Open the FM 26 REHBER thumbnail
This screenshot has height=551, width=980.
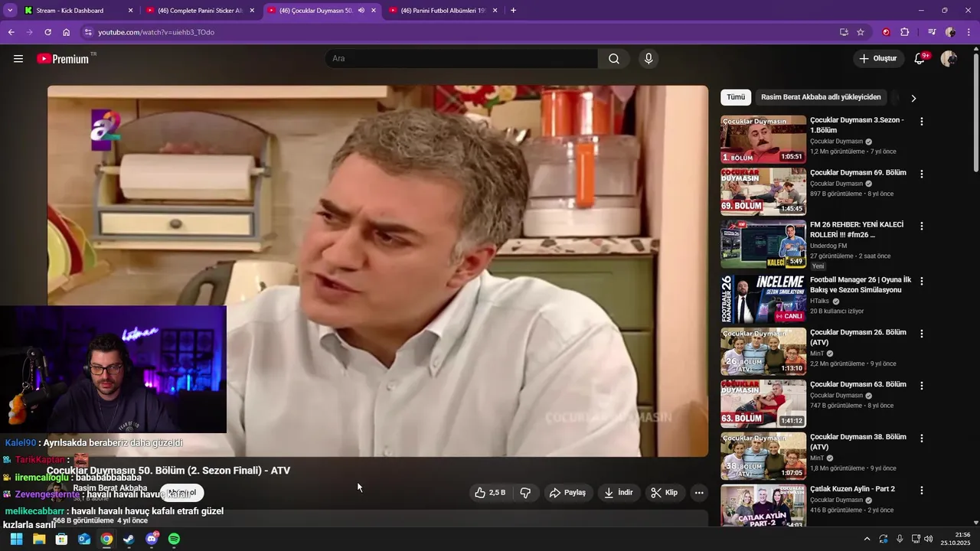(763, 244)
